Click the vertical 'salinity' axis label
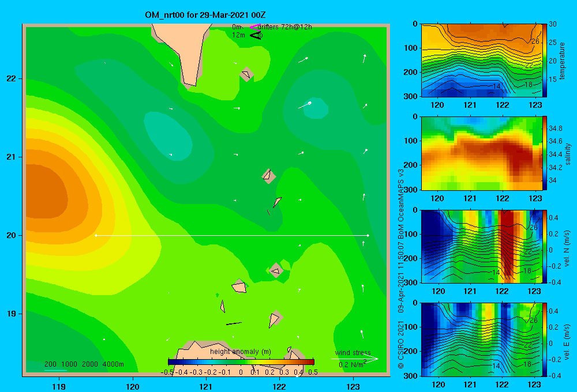Viewport: 577px width, 392px height. (x=568, y=154)
